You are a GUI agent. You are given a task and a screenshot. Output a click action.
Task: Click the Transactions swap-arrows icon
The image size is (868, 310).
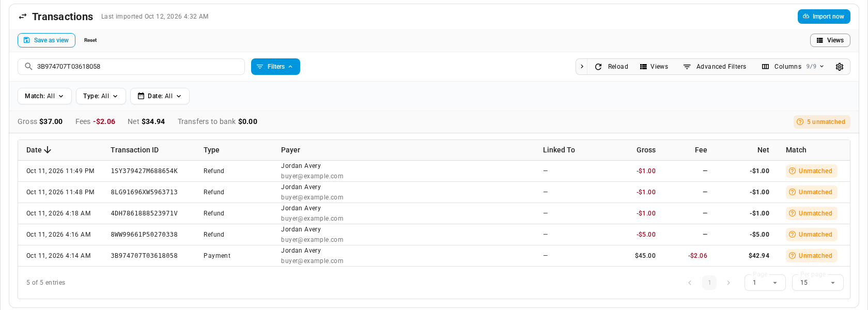pos(23,17)
